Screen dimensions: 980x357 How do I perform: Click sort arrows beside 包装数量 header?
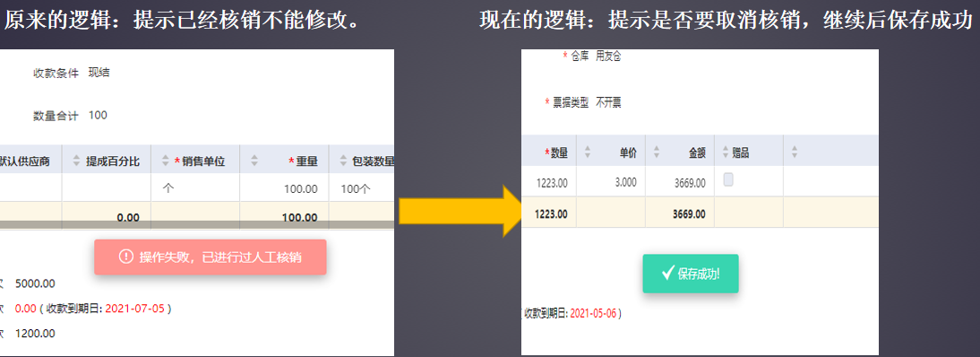point(343,161)
